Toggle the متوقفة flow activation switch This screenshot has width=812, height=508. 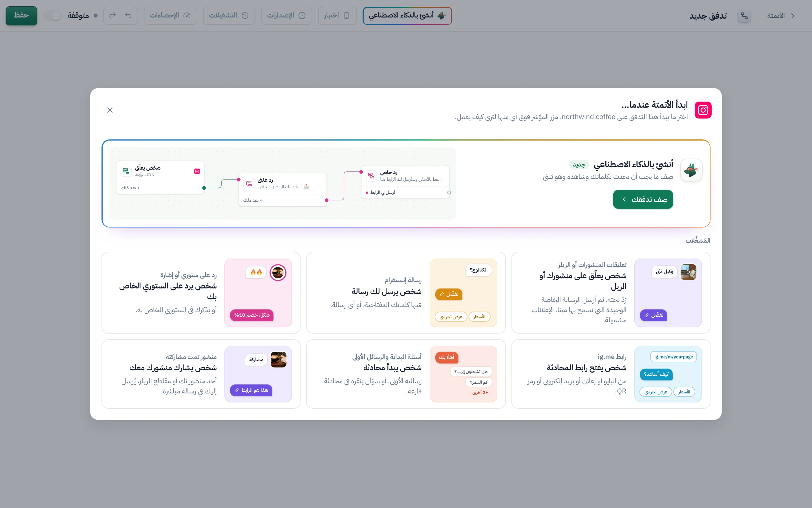pos(53,16)
